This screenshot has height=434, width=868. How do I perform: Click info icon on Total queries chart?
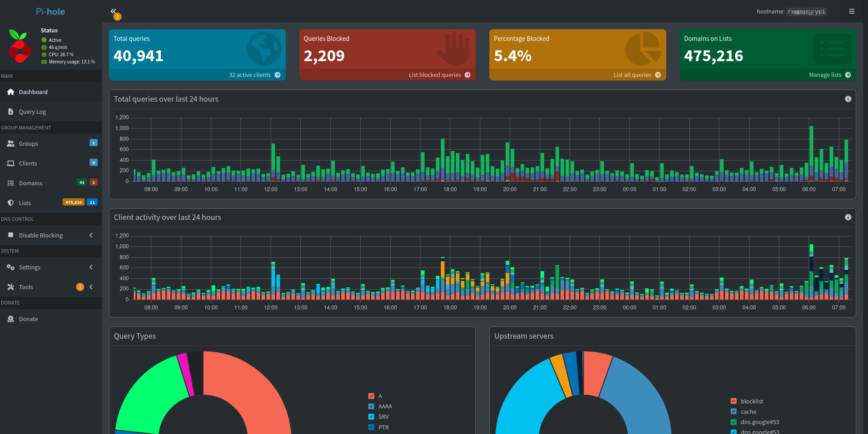tap(848, 99)
